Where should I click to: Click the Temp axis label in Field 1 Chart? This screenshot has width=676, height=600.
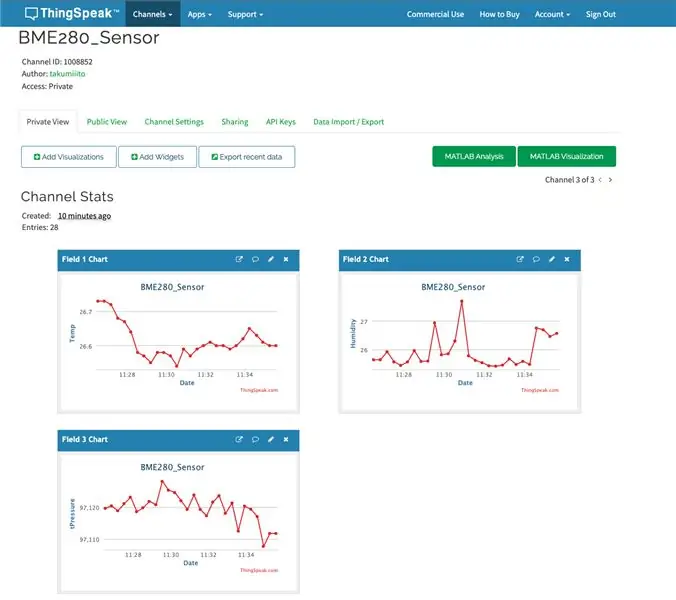[72, 334]
